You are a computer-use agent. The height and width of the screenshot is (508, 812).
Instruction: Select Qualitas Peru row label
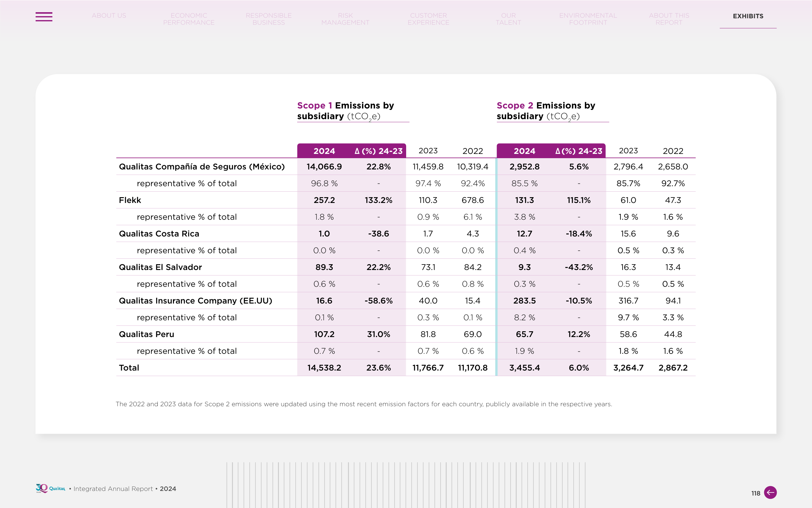pos(146,334)
